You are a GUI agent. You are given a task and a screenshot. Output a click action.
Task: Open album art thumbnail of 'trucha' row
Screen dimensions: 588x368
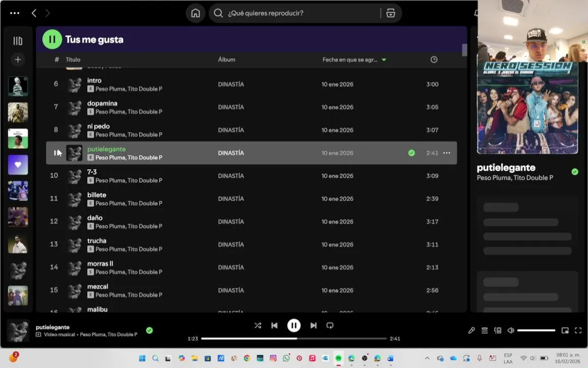pos(74,244)
